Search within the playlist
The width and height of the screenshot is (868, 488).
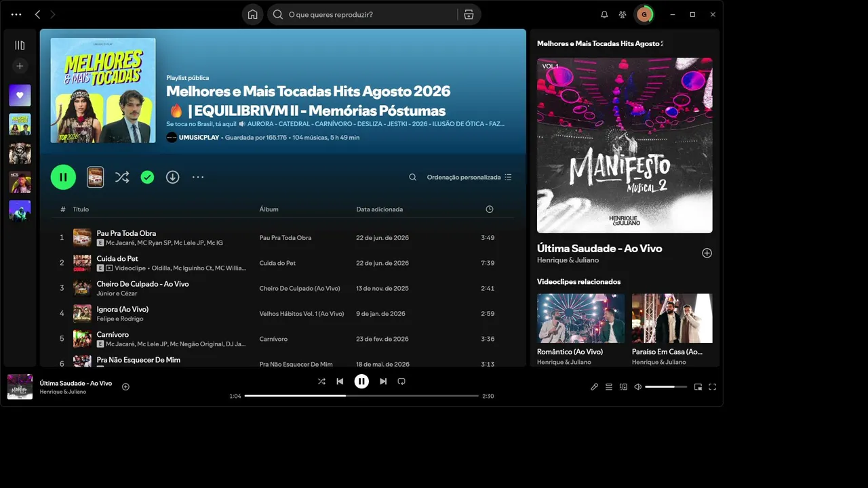click(412, 177)
